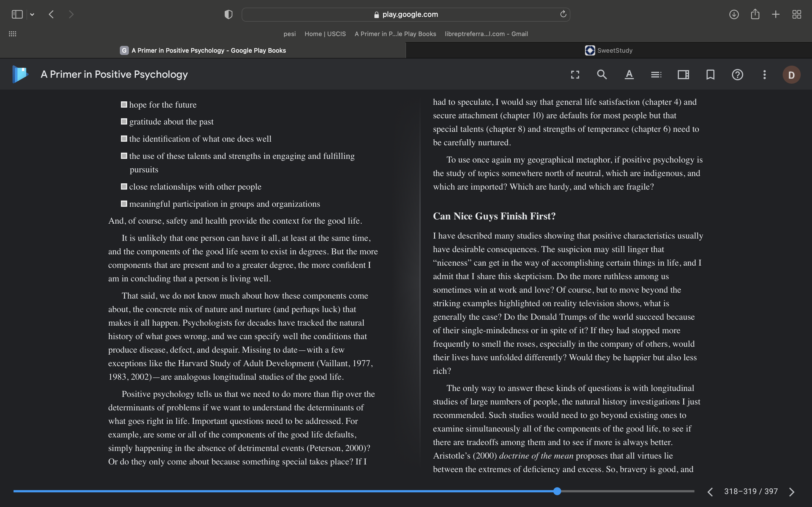Click the reading progress slider handle
Image resolution: width=812 pixels, height=507 pixels.
pos(557,491)
